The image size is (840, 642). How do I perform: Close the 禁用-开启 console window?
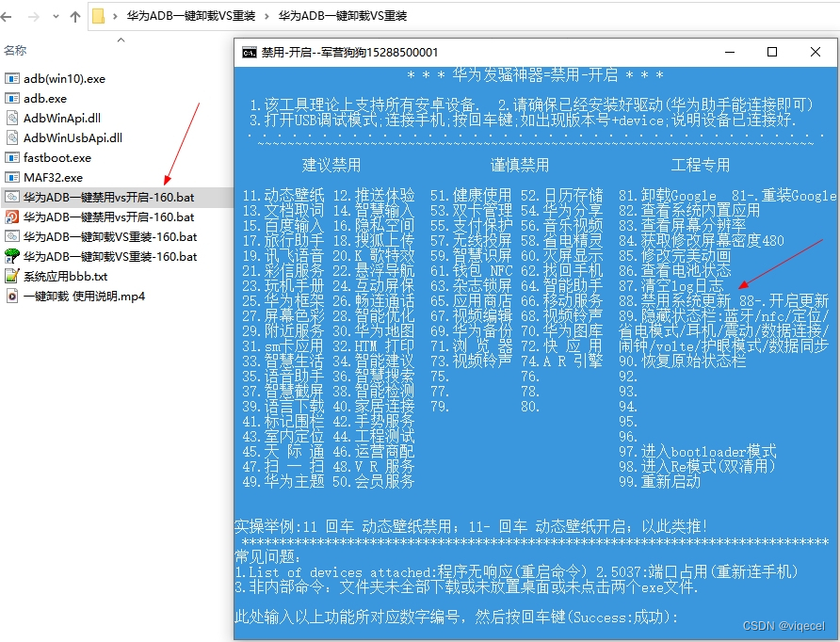(816, 52)
